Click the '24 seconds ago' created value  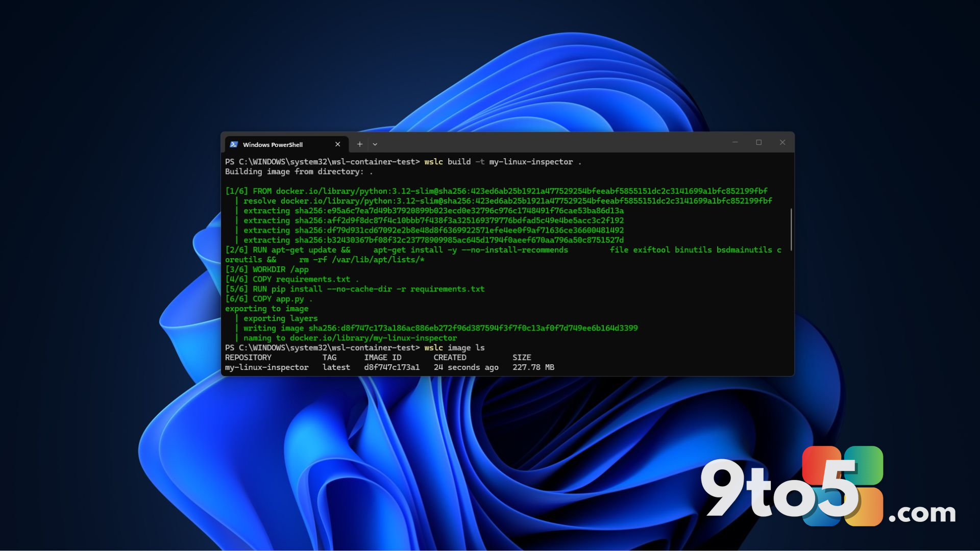coord(466,367)
